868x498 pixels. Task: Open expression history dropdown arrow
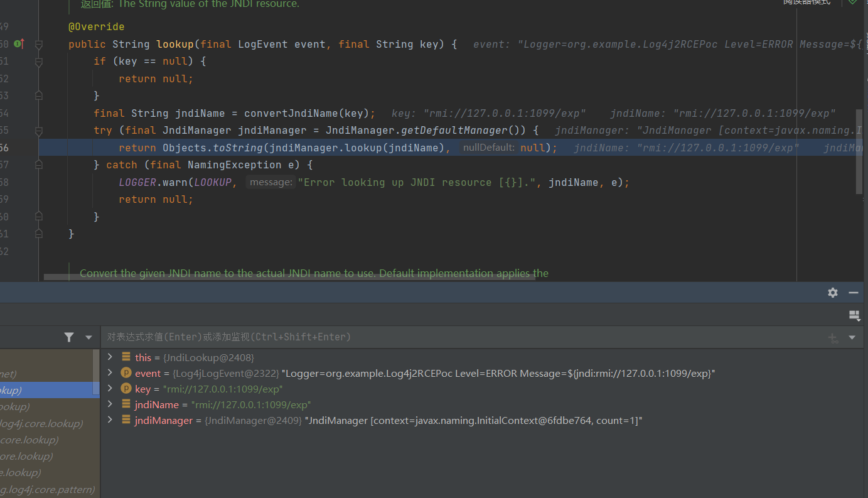tap(852, 338)
